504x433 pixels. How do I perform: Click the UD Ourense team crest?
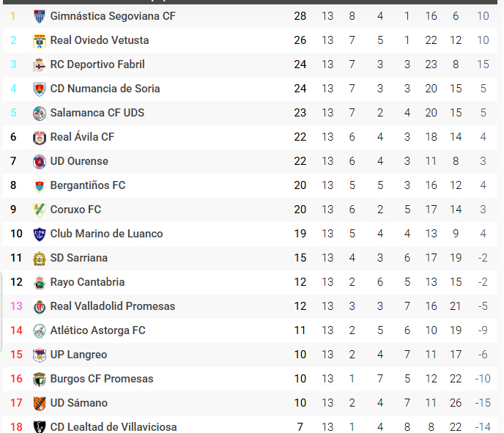click(x=40, y=162)
